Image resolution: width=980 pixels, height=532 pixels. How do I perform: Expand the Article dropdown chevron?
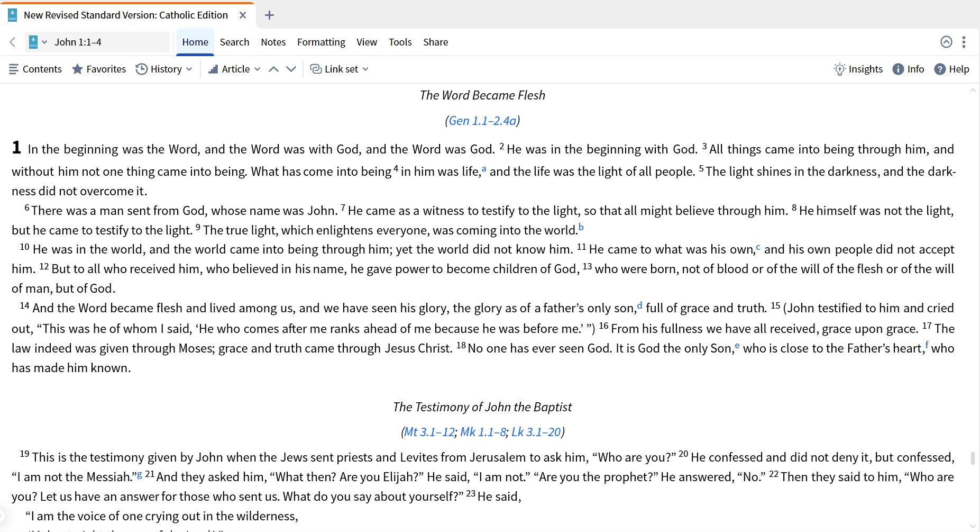tap(258, 69)
